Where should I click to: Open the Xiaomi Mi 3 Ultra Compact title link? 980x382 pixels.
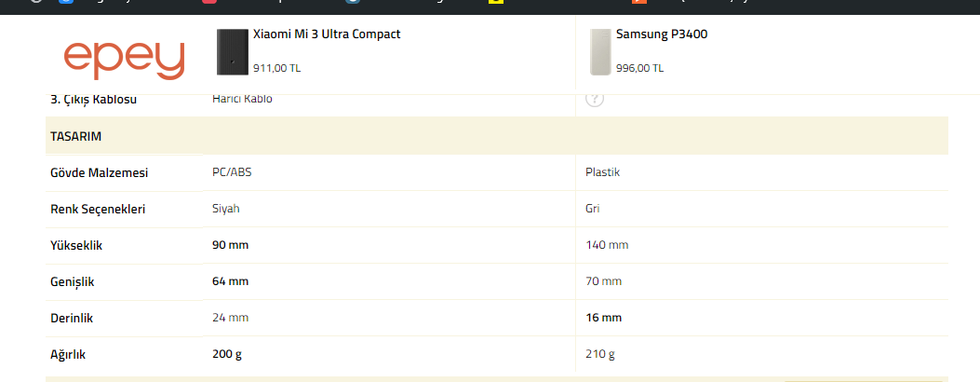tap(327, 34)
